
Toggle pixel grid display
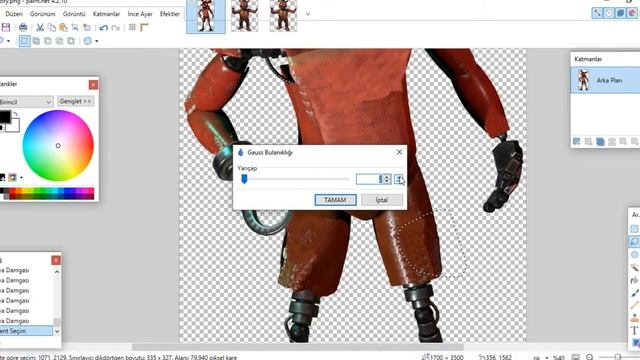(132, 27)
